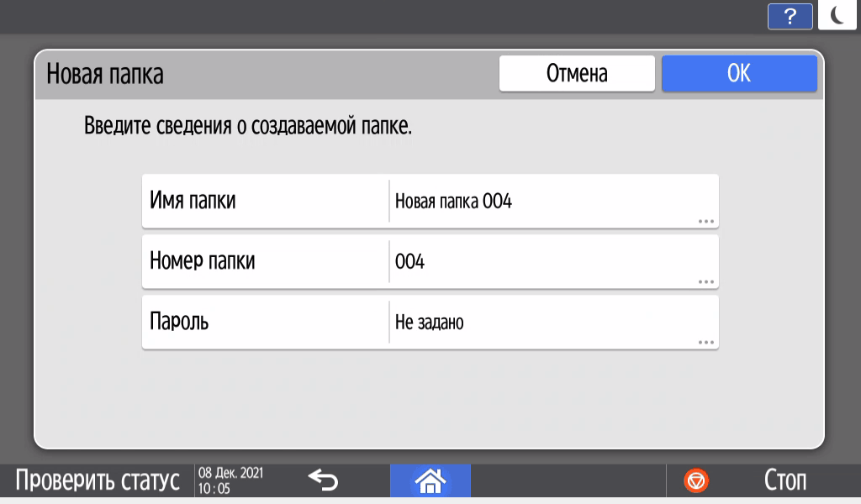The width and height of the screenshot is (861, 504).
Task: Expand options for Имя папки field
Action: (x=706, y=218)
